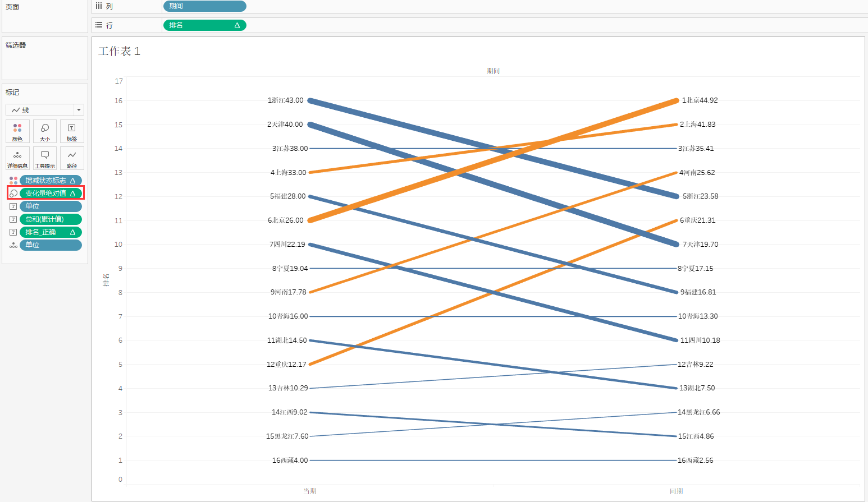Click the size icon beside 变化量绝对值

(13, 194)
